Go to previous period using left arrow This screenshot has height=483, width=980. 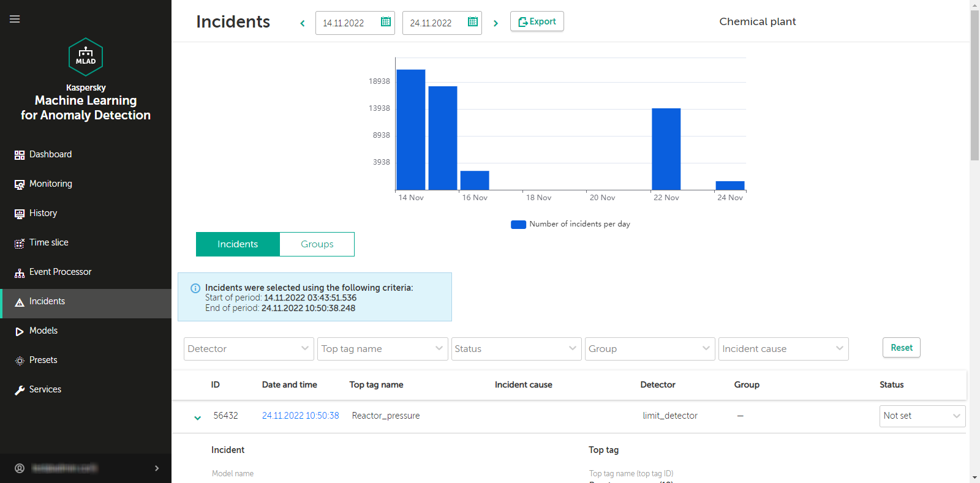(302, 23)
